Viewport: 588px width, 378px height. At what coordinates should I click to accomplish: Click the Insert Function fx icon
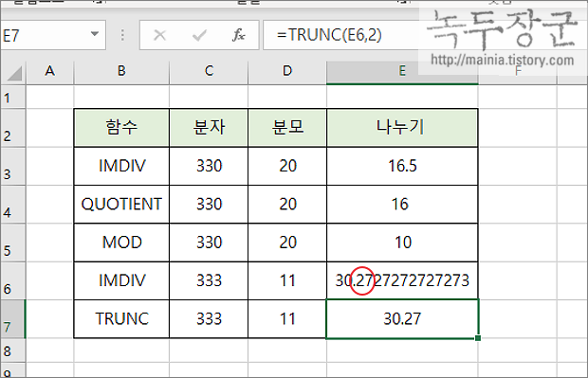click(238, 35)
